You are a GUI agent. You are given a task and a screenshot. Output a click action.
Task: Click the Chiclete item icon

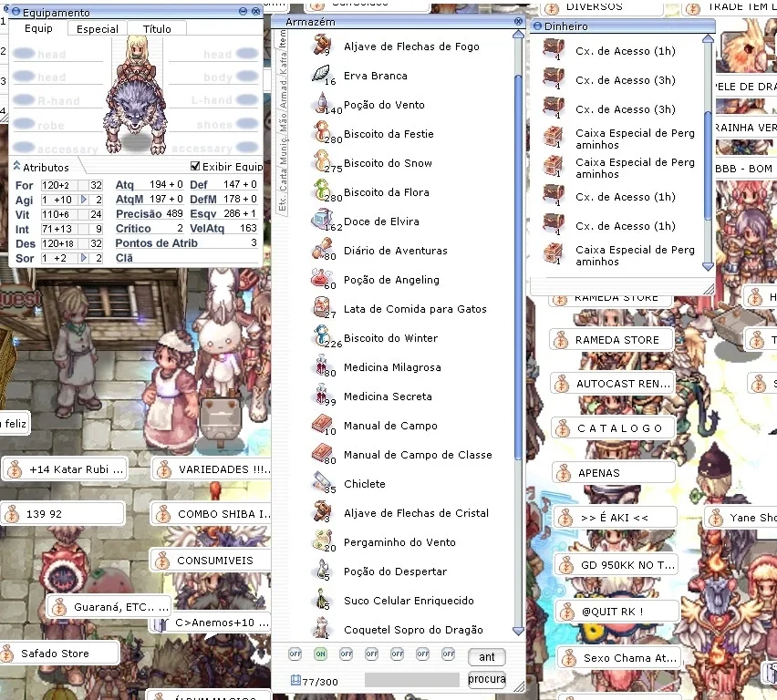322,482
